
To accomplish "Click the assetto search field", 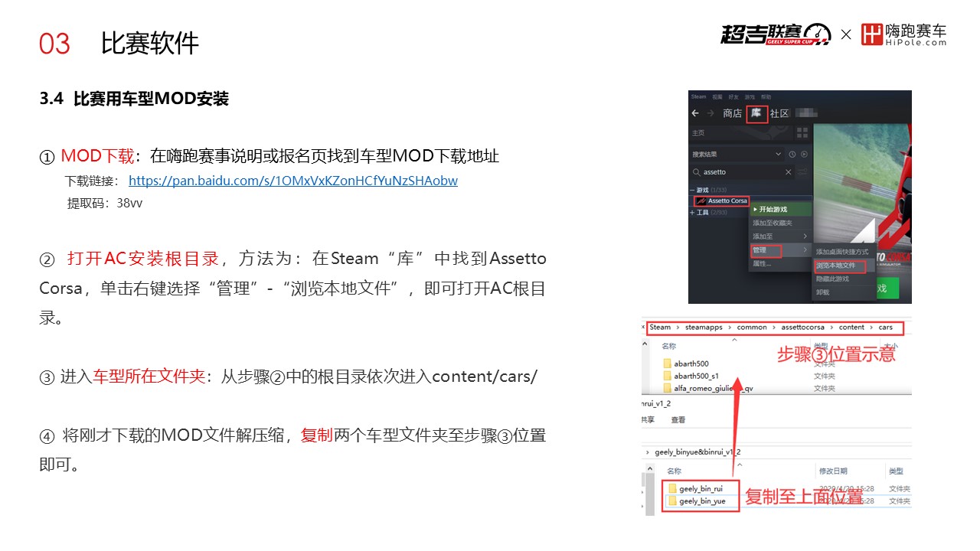I will pos(742,172).
